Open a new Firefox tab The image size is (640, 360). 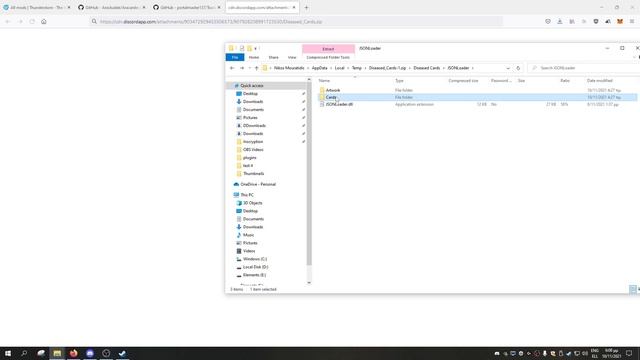306,7
